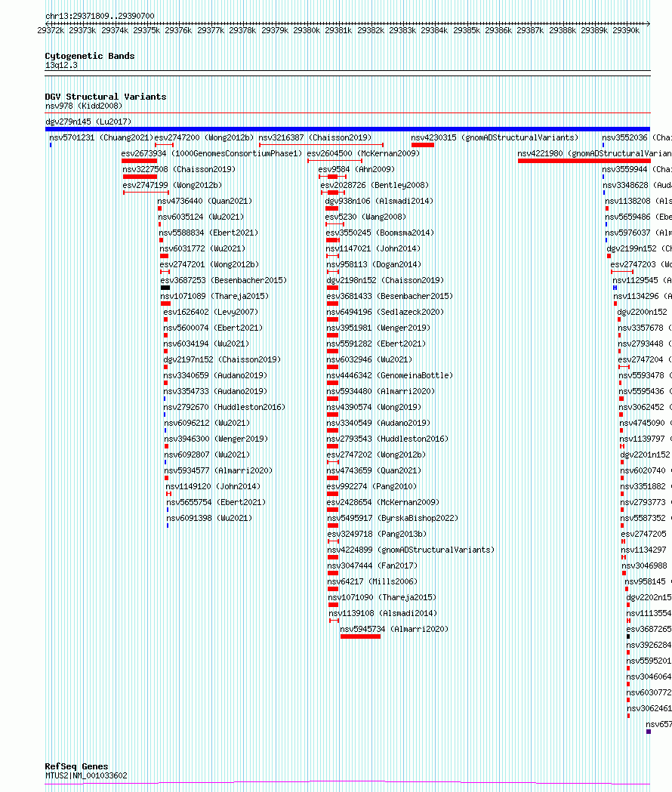Open esv2673934 (1000GenomesConsortiumPhase1) variant
Image resolution: width=672 pixels, height=792 pixels.
(x=211, y=153)
